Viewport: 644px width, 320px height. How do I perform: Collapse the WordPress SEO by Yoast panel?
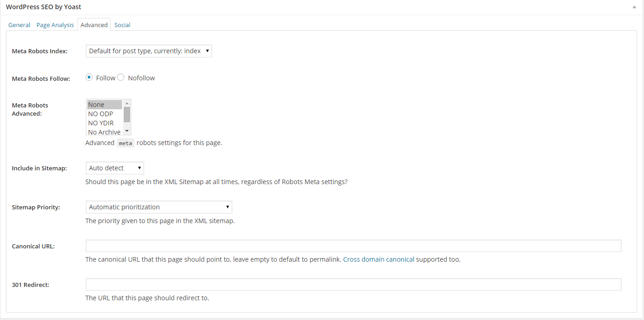pyautogui.click(x=634, y=6)
